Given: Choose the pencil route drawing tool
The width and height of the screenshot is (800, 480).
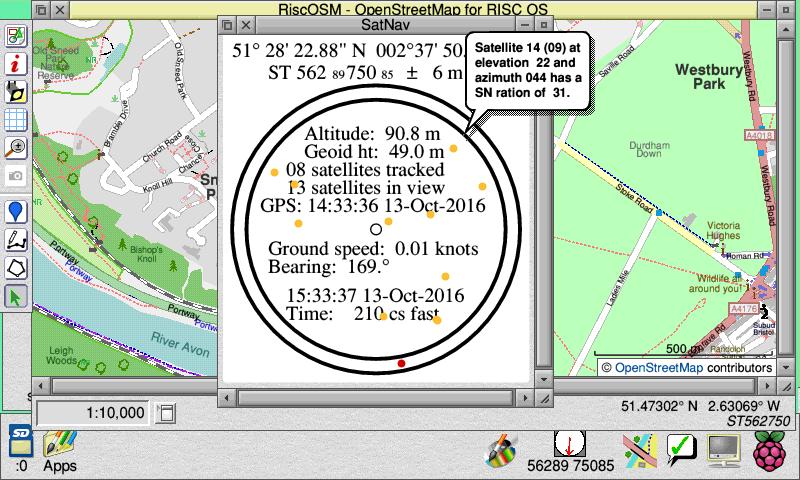Looking at the screenshot, I should [x=16, y=240].
